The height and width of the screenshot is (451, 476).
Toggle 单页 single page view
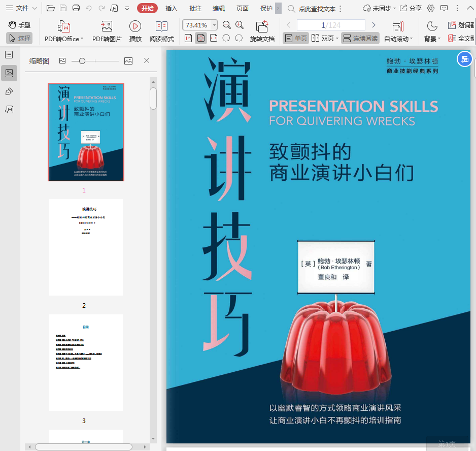click(x=296, y=38)
